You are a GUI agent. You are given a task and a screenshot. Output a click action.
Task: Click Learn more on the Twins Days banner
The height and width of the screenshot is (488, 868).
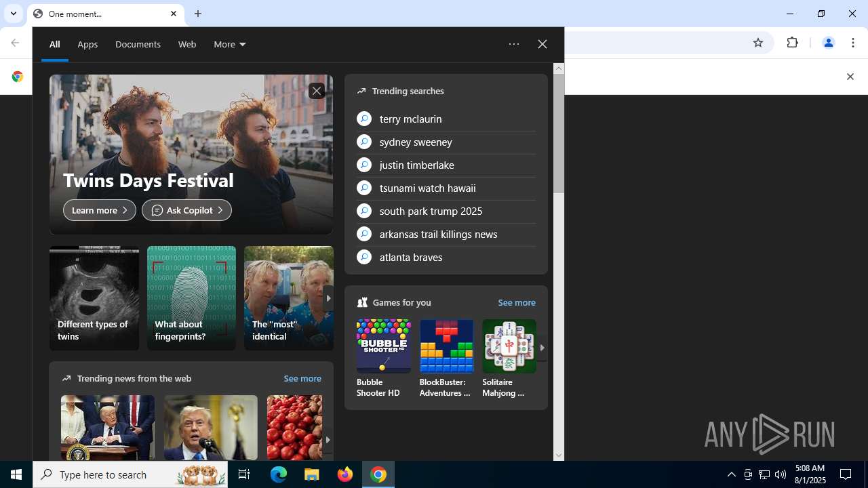tap(100, 210)
